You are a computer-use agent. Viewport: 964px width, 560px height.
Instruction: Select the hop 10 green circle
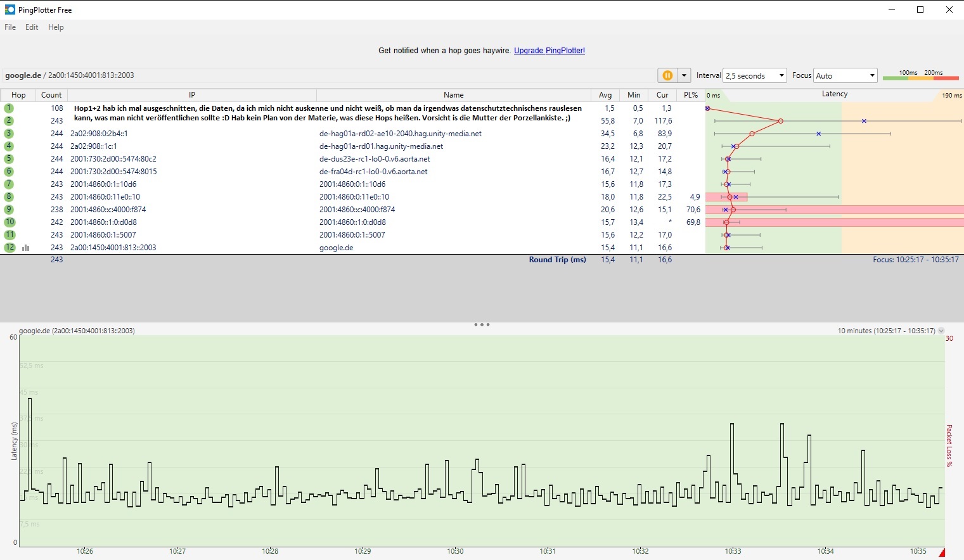click(x=10, y=222)
